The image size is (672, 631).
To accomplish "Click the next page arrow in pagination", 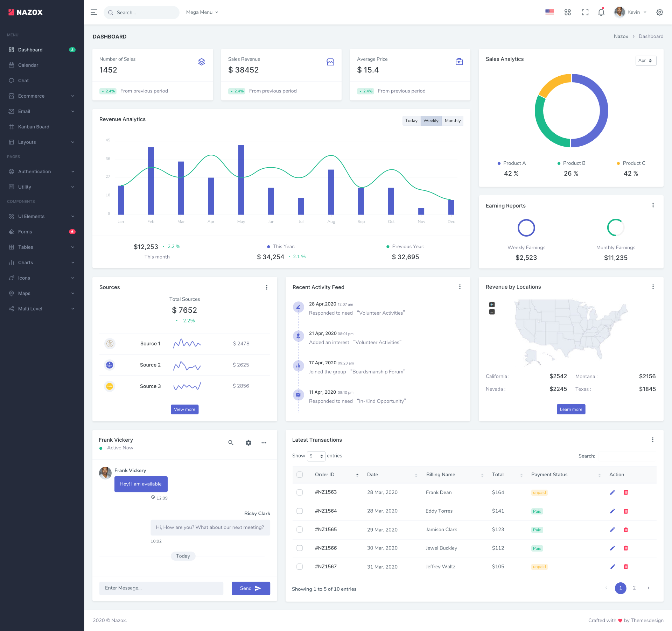I will point(649,588).
